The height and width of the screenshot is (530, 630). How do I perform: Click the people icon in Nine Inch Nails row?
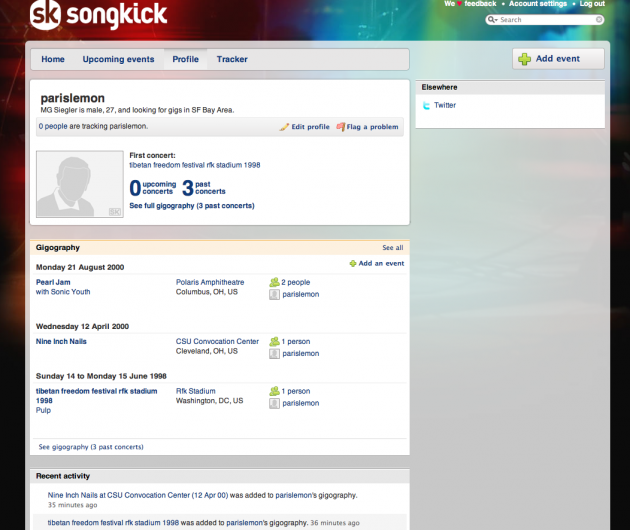tap(274, 342)
